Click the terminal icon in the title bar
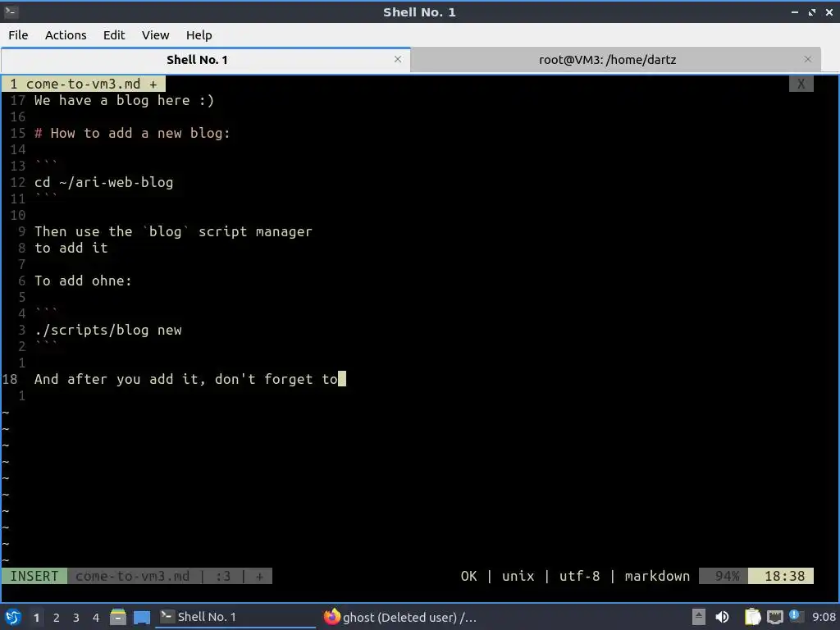840x630 pixels. (x=11, y=11)
